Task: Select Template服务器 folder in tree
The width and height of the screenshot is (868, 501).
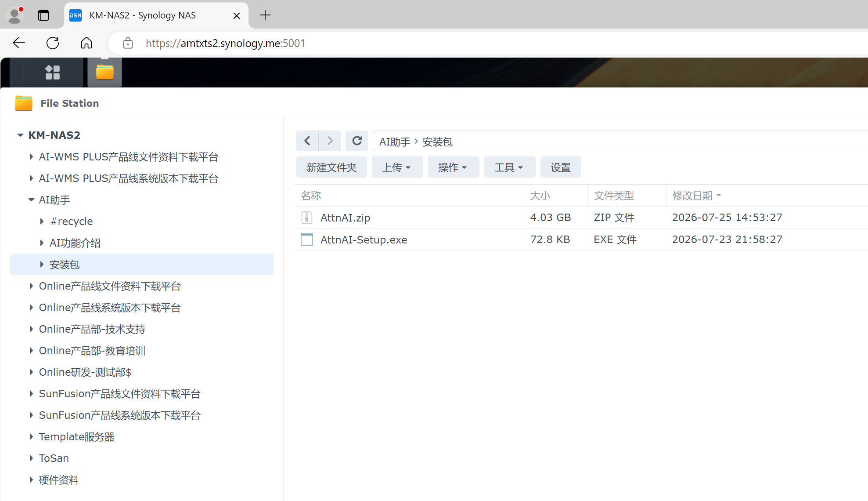Action: [77, 437]
